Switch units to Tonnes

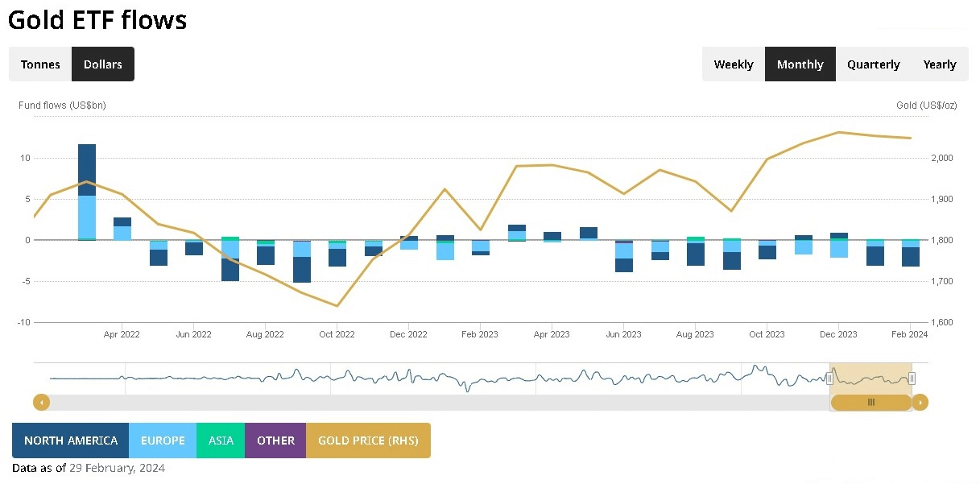[40, 64]
